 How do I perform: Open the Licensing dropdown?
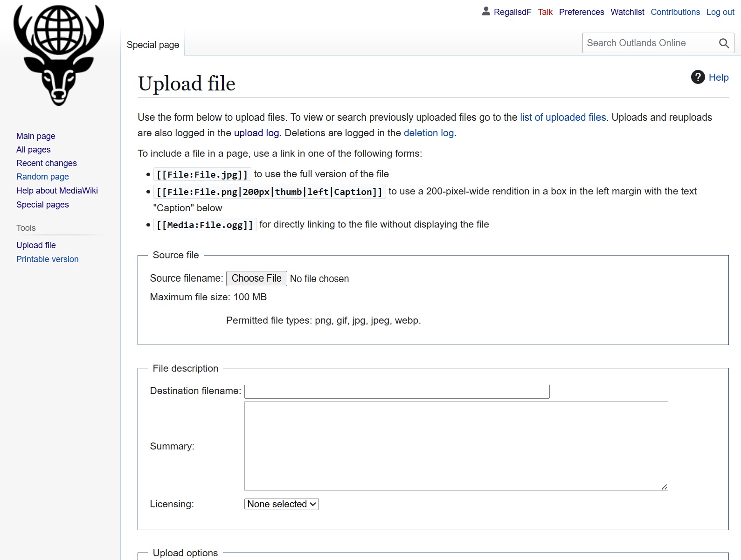click(x=282, y=504)
